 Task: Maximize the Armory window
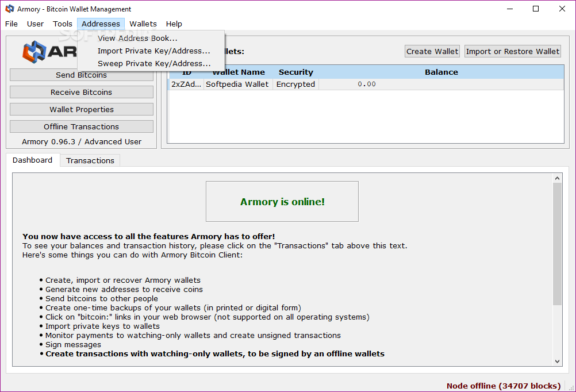[x=536, y=9]
